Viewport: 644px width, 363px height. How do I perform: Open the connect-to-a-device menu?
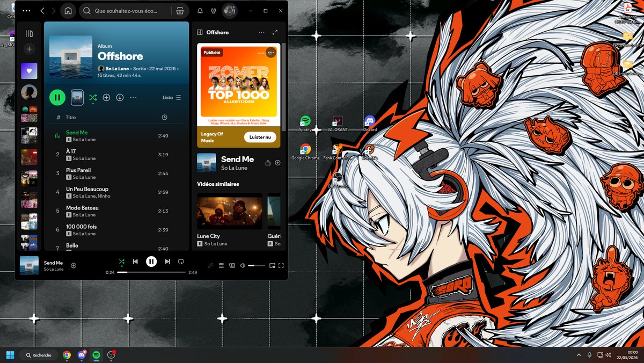[x=232, y=265]
